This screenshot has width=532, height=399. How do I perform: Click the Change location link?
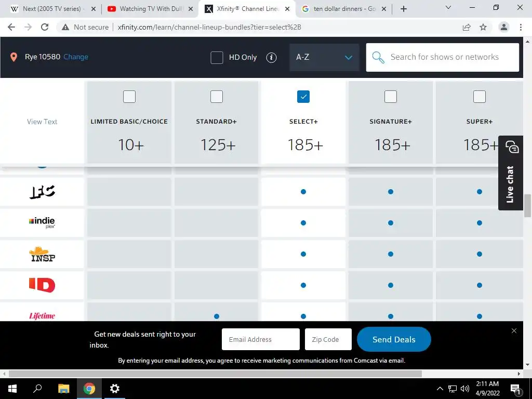[76, 57]
